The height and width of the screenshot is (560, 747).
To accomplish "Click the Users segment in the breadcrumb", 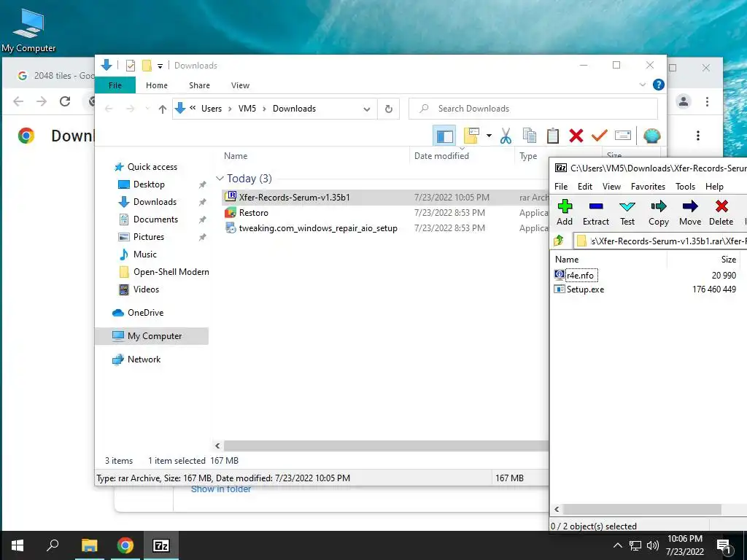I will tap(211, 109).
